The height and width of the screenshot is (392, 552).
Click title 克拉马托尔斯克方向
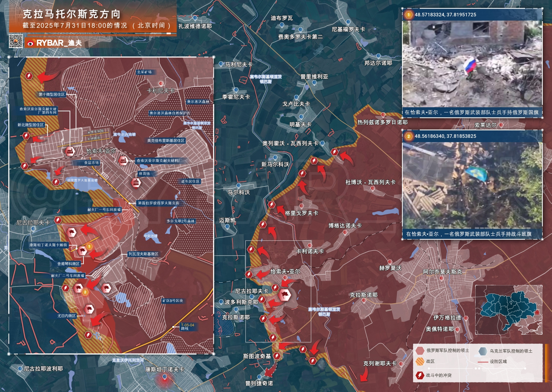[72, 14]
